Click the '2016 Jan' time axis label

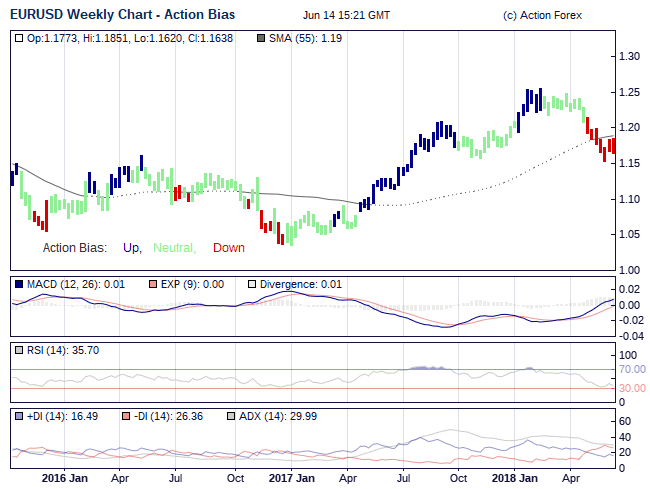[x=65, y=478]
